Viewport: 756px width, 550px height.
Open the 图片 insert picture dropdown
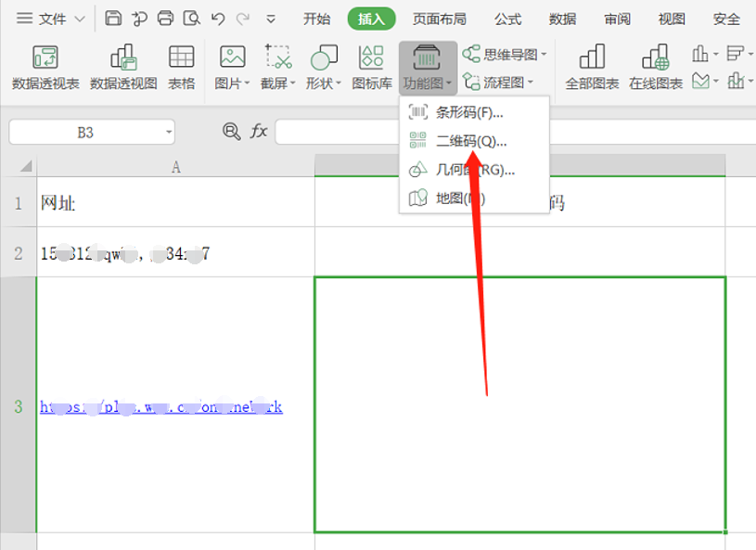pos(232,67)
